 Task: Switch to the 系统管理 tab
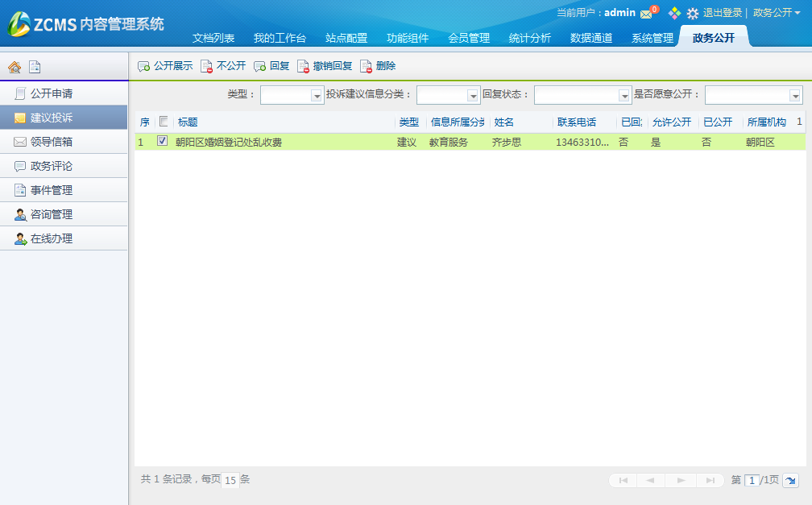coord(652,38)
